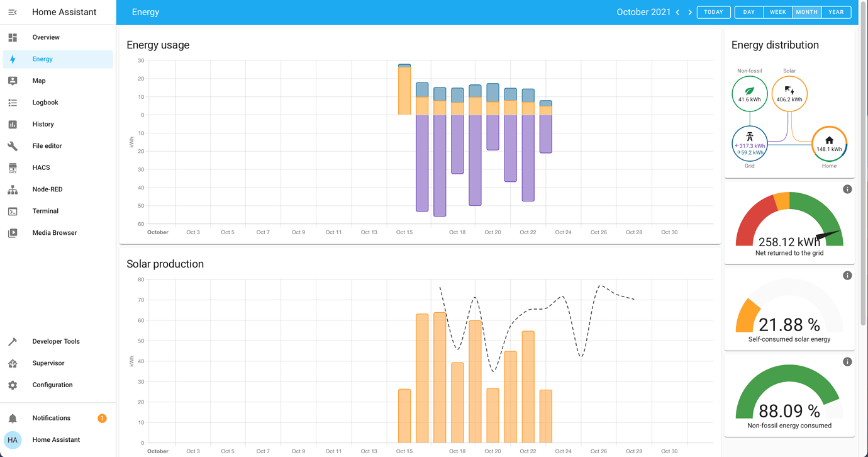Open HACS

pyautogui.click(x=40, y=167)
